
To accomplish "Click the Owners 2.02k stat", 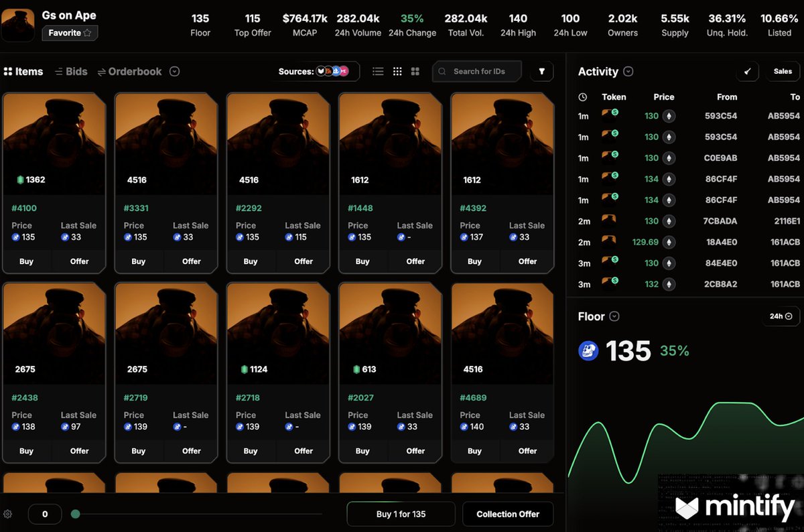I will [x=622, y=25].
